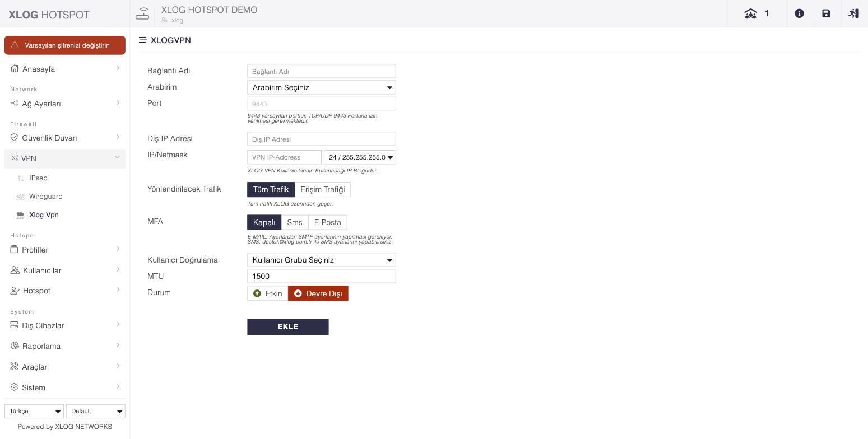
Task: Click the XLOGVPN page heading
Action: click(171, 40)
